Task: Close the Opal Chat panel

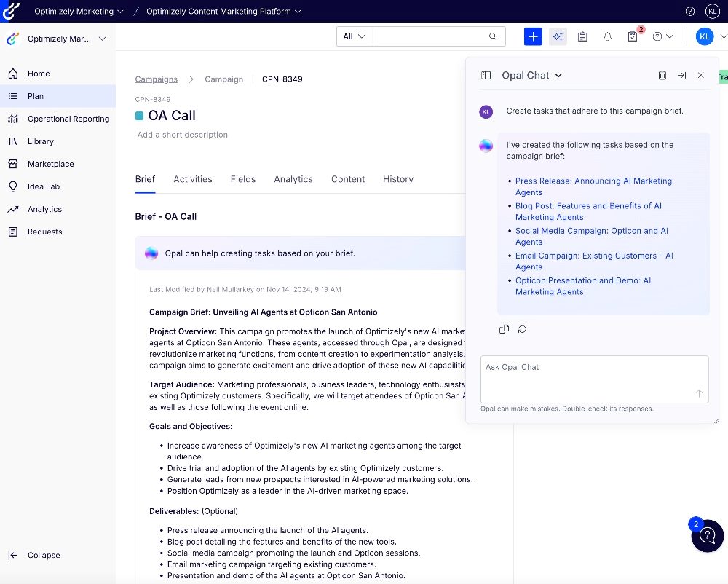Action: point(700,75)
